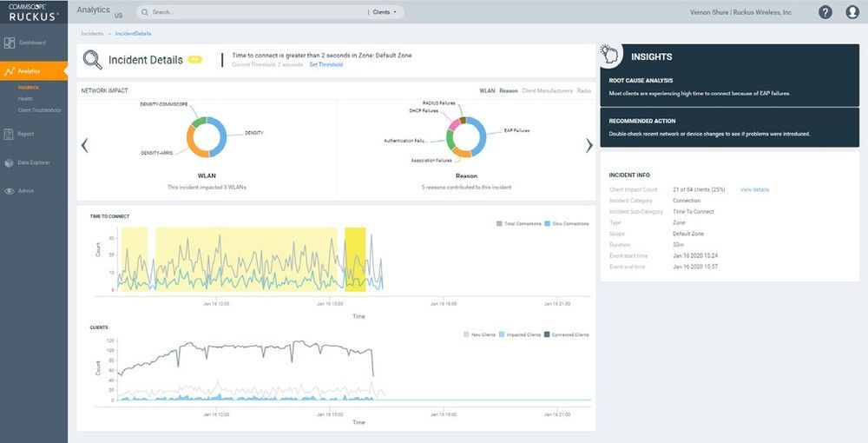The image size is (868, 443).
Task: Open help question mark icon
Action: pos(825,12)
